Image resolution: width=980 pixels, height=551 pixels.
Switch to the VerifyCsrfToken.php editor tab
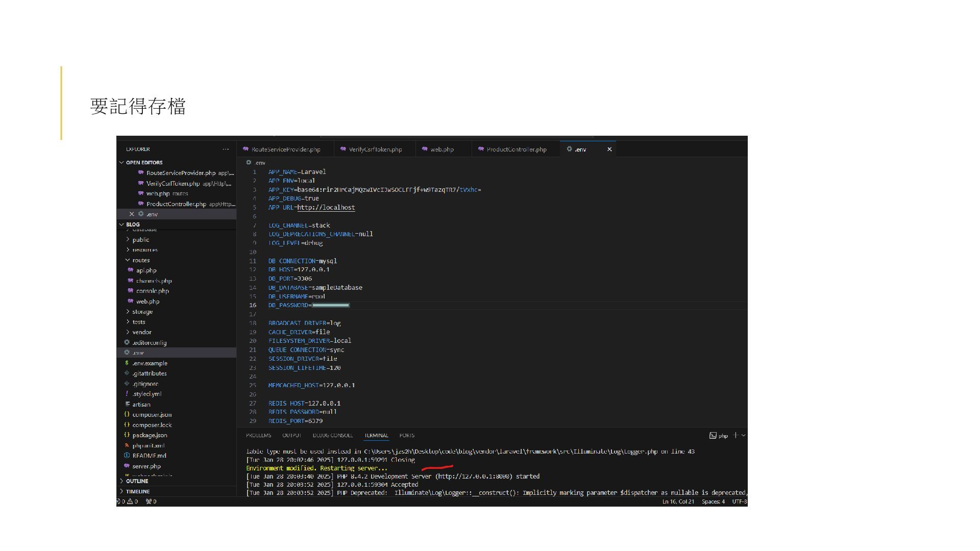(x=375, y=149)
